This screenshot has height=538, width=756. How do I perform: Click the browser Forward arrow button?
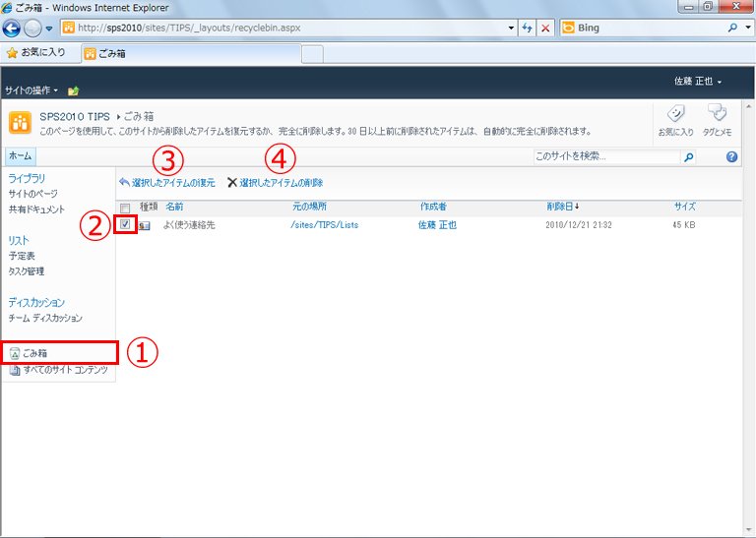point(32,29)
